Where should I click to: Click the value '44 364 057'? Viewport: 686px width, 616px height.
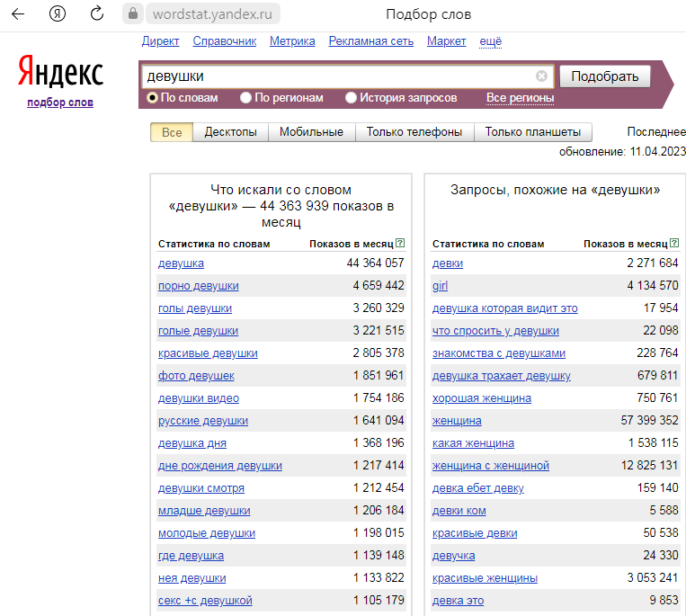click(376, 263)
